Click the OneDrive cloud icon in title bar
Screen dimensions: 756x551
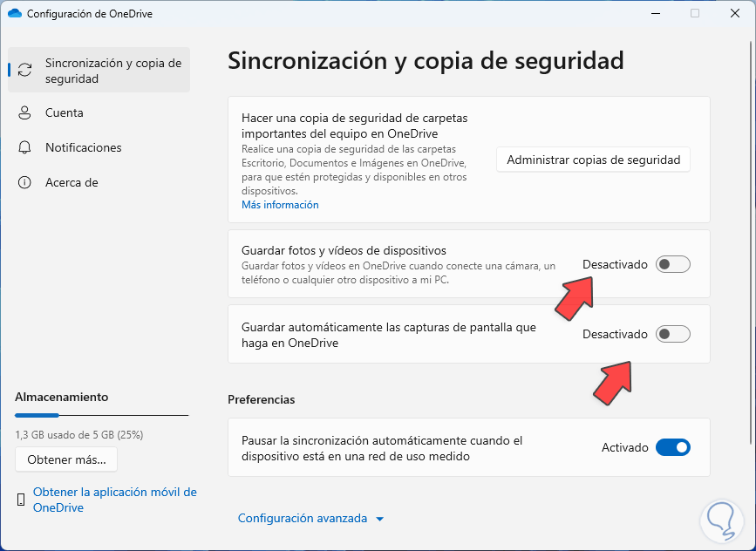coord(15,13)
